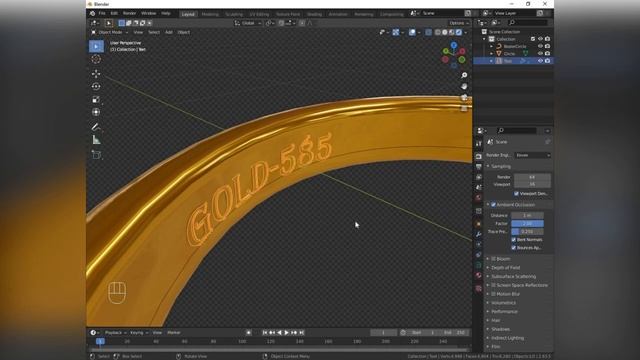Open the File menu
This screenshot has height=360, width=640.
(x=102, y=13)
